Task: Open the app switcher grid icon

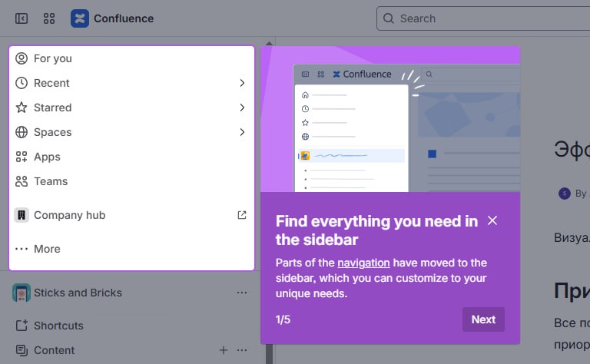Action: click(49, 18)
